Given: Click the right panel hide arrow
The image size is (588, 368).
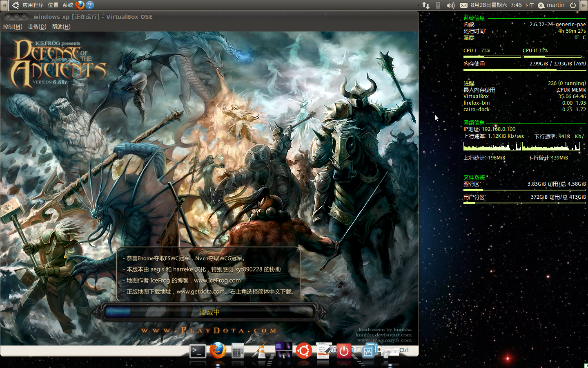Looking at the screenshot, I should pyautogui.click(x=584, y=5).
